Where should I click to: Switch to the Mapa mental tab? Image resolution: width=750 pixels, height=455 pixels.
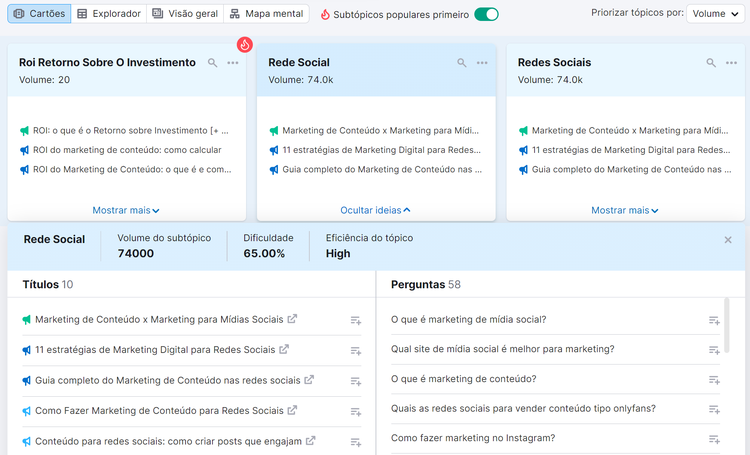tap(266, 14)
